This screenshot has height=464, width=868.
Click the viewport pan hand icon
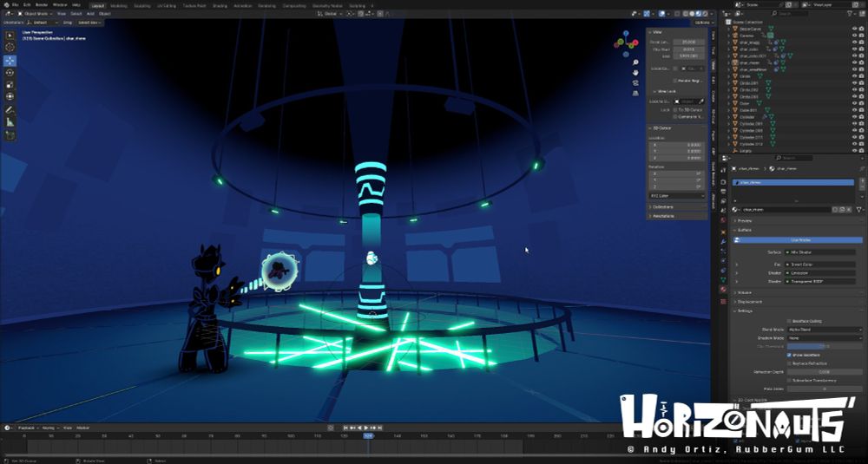tap(635, 73)
